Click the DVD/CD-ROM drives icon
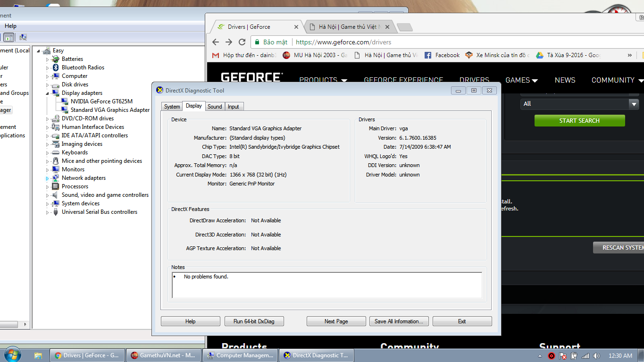644x362 pixels. point(56,118)
